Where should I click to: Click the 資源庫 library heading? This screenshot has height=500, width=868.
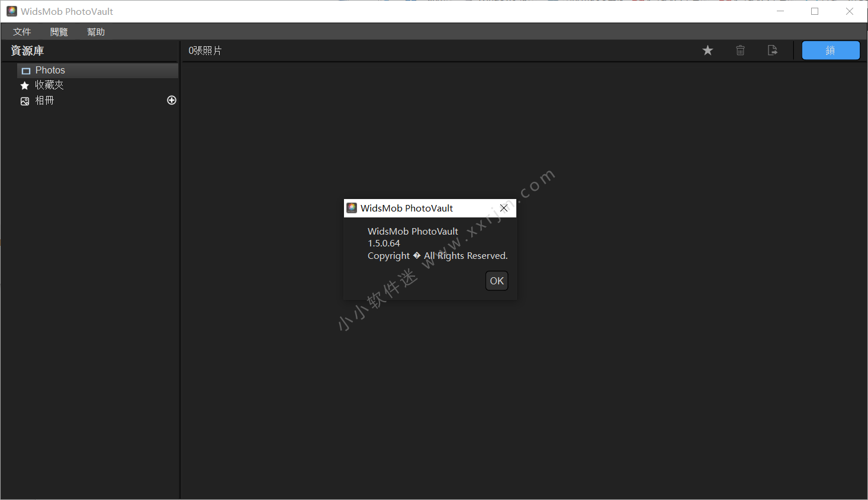[27, 51]
